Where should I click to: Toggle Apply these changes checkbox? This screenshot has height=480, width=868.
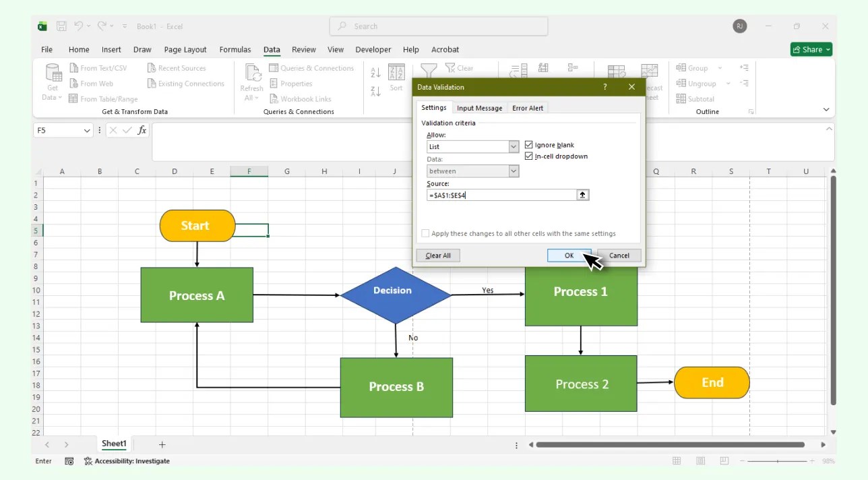(x=425, y=233)
